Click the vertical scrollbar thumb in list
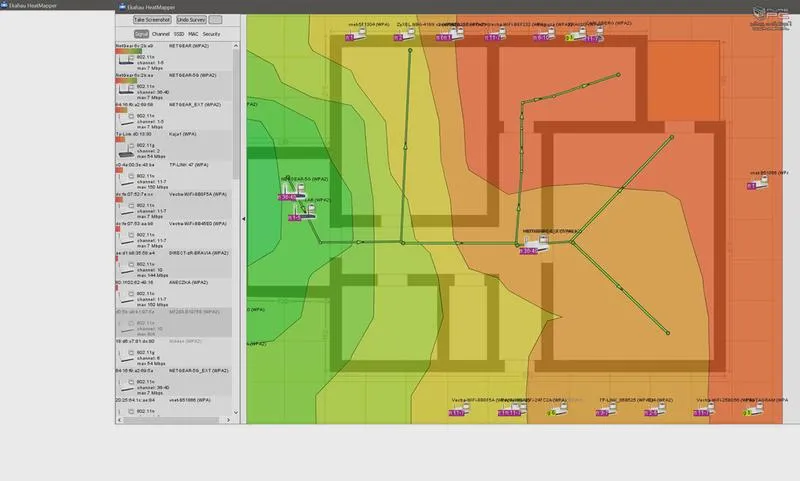Image resolution: width=800 pixels, height=481 pixels. (236, 114)
